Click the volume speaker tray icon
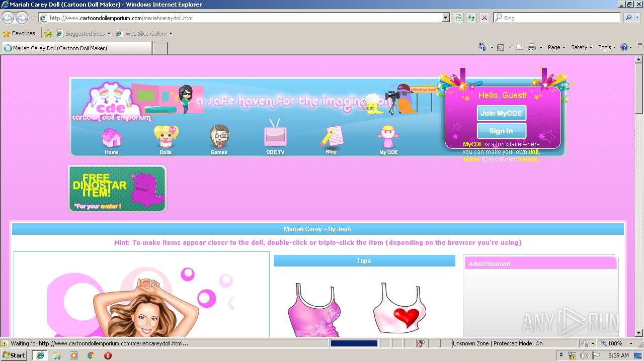This screenshot has height=362, width=644. [584, 355]
